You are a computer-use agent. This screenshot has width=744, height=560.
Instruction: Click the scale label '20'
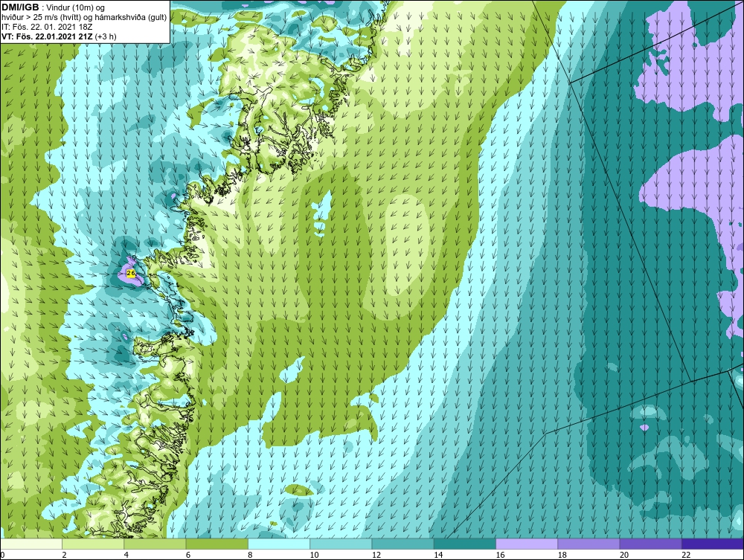[x=624, y=555]
